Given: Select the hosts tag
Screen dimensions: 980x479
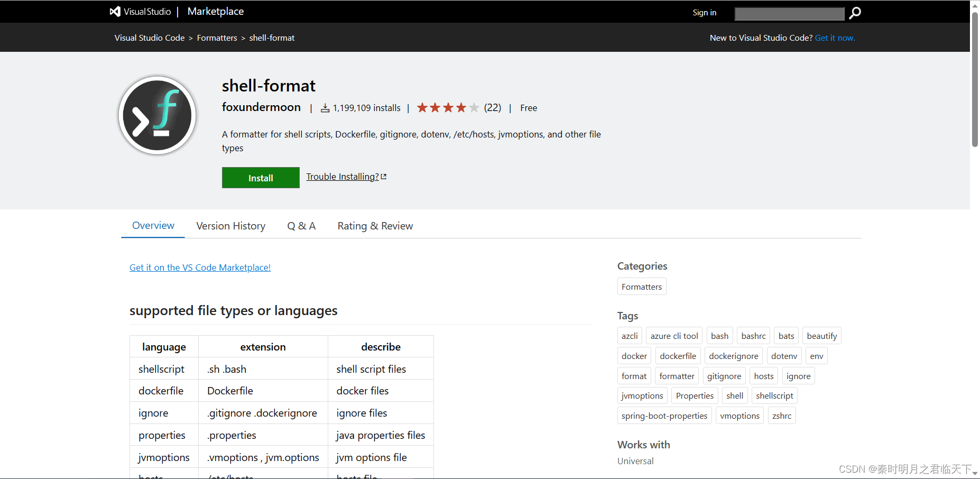Looking at the screenshot, I should tap(764, 376).
